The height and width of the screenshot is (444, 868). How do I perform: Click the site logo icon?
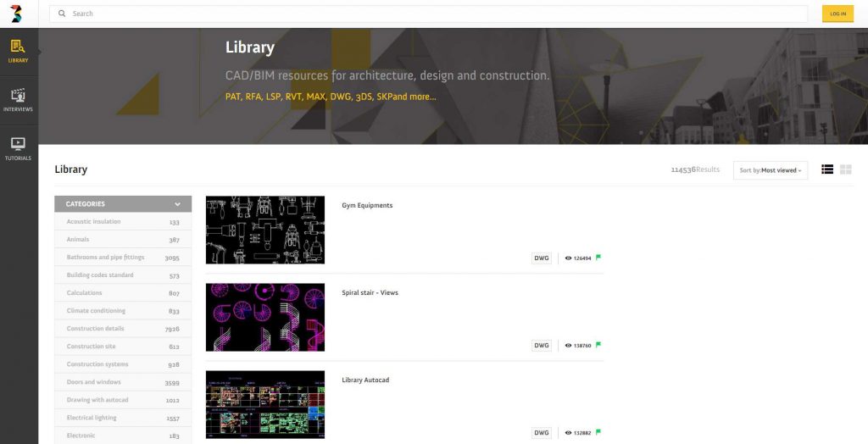coord(17,14)
